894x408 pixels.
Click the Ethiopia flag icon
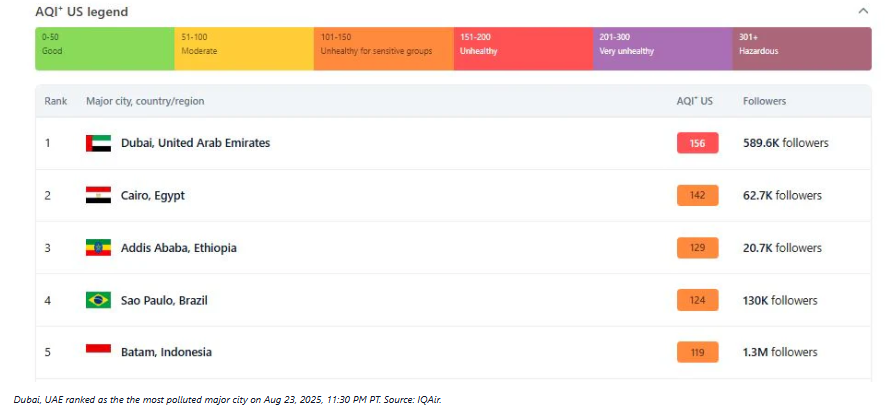tap(98, 248)
